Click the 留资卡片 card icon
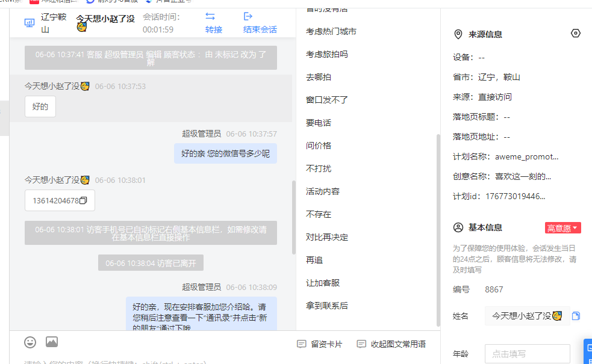The width and height of the screenshot is (592, 364). pos(301,344)
